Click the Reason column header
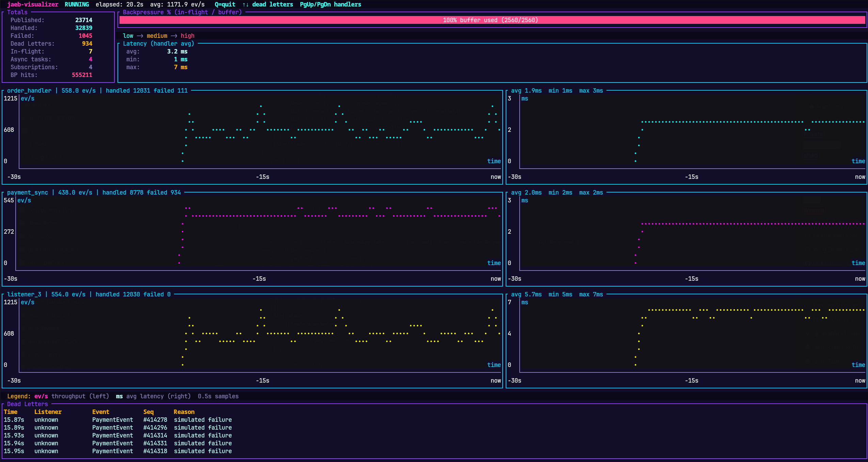This screenshot has height=462, width=868. [x=184, y=412]
